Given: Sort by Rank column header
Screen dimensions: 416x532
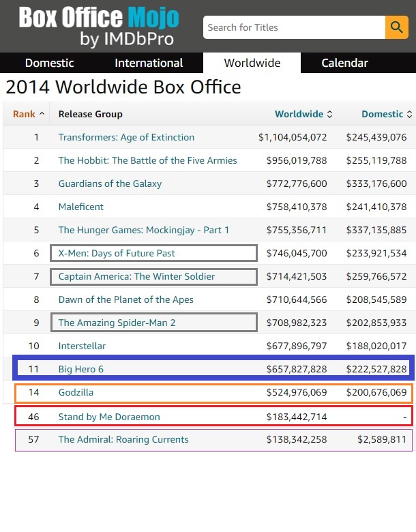Looking at the screenshot, I should coord(29,114).
